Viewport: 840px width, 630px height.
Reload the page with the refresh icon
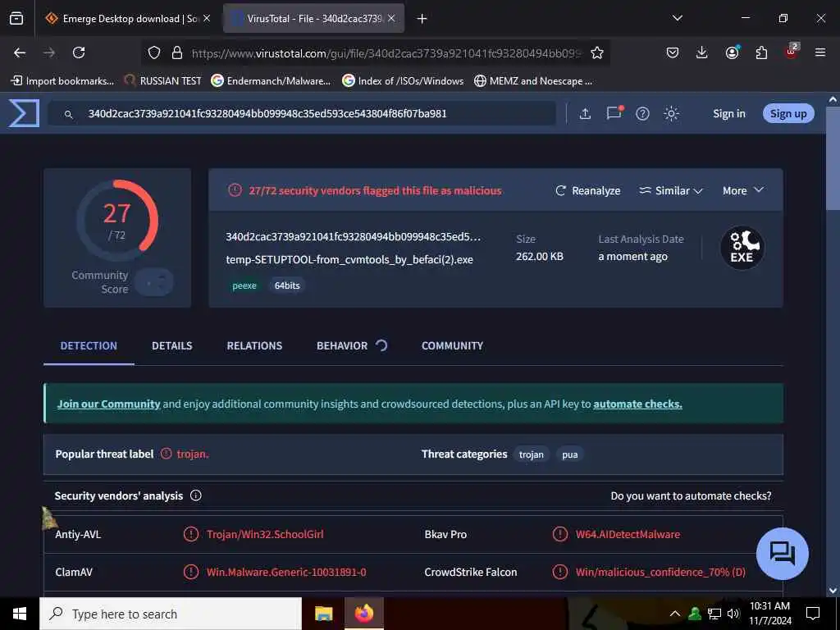[x=79, y=52]
